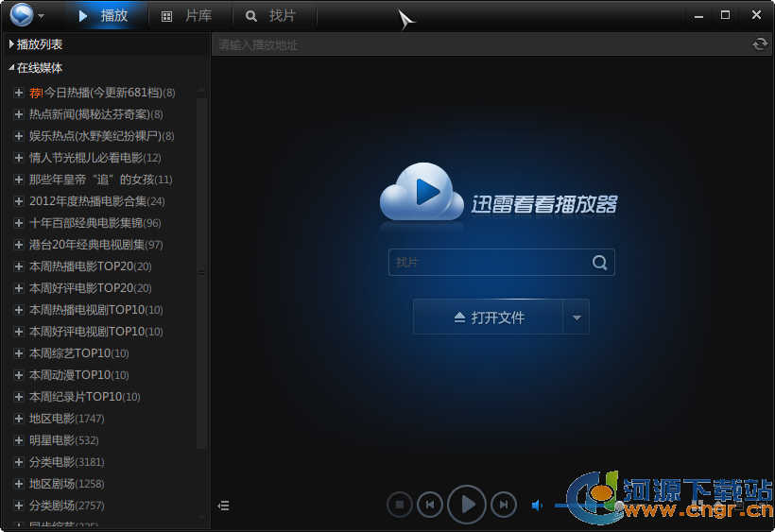Expand the 播放列表 section
The width and height of the screenshot is (775, 532).
[x=12, y=44]
